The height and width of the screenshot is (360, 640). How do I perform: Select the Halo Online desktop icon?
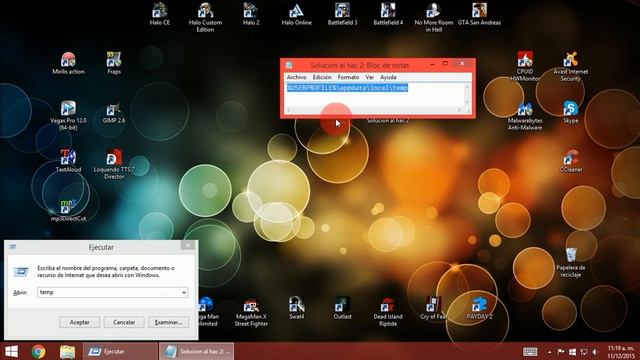(297, 14)
